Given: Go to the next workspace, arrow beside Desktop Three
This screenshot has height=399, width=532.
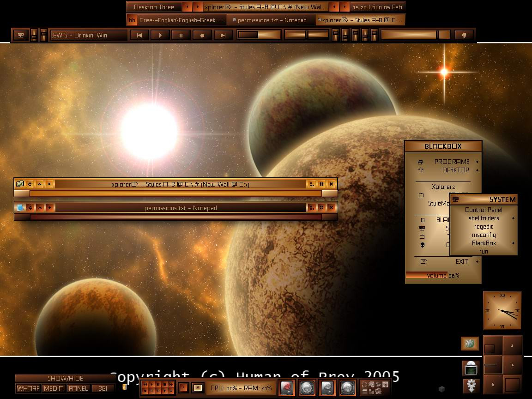Looking at the screenshot, I should pos(198,7).
